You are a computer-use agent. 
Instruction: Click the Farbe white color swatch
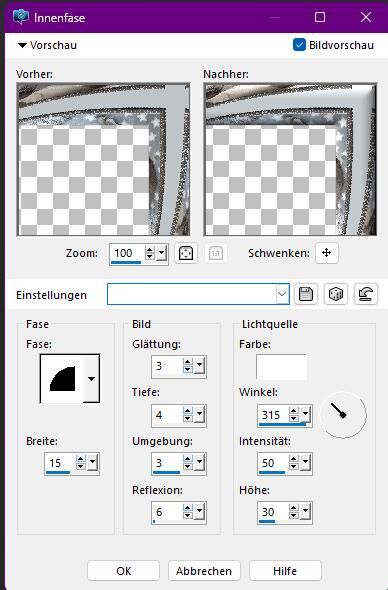(x=281, y=366)
